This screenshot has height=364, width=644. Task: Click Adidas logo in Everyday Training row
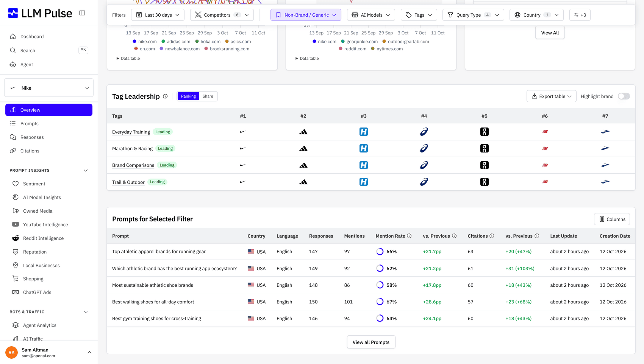(303, 132)
